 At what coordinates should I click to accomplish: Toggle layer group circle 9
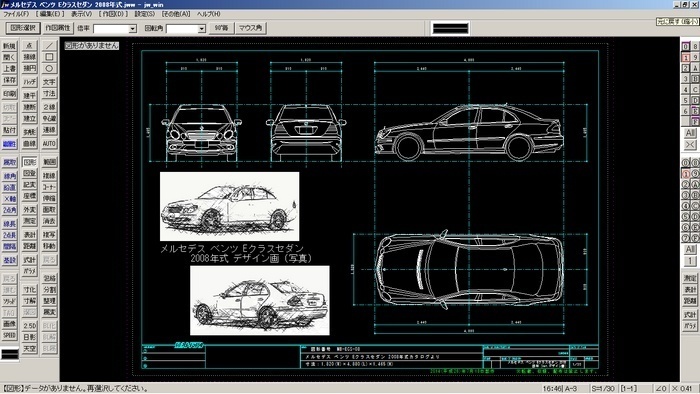695,174
